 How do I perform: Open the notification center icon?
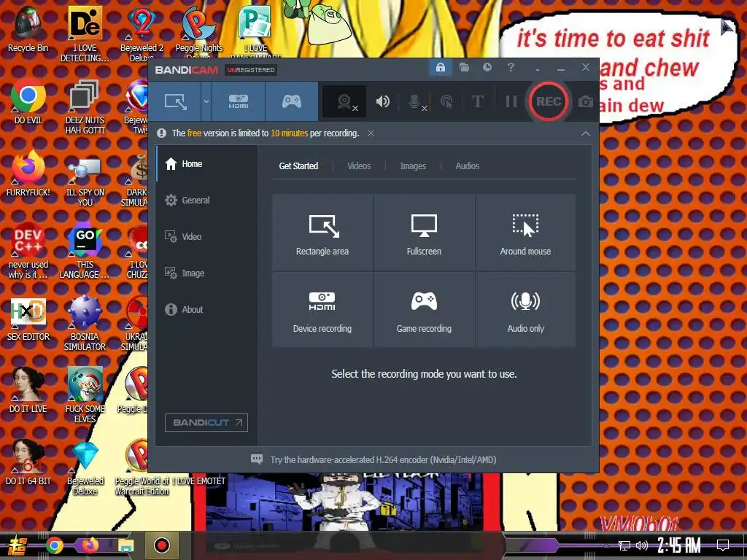point(723,545)
